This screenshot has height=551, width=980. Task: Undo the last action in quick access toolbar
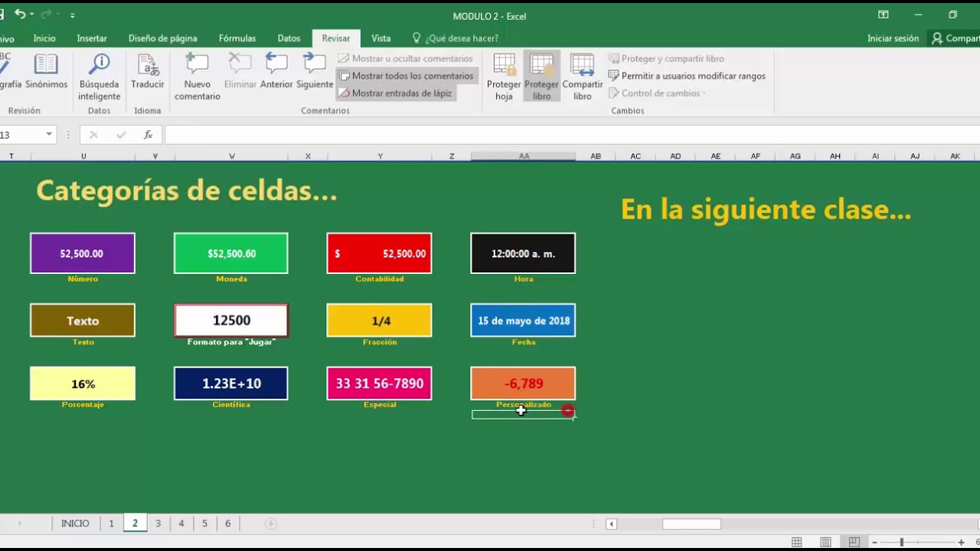tap(20, 15)
